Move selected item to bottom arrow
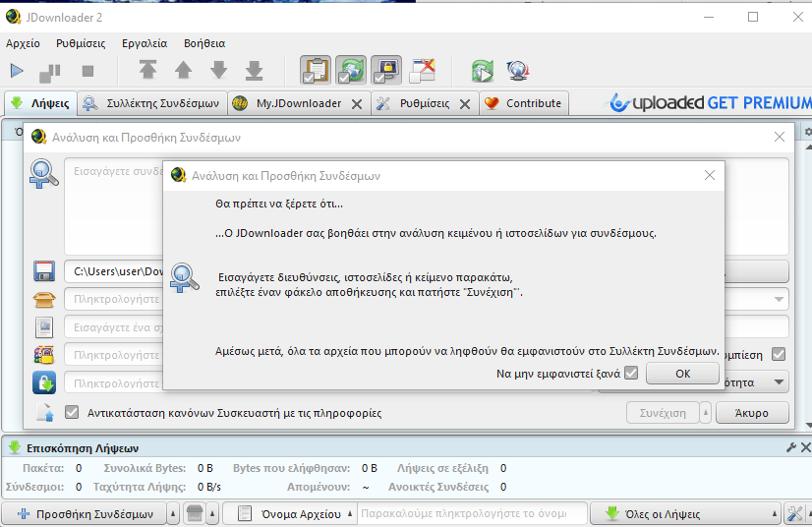 click(254, 71)
